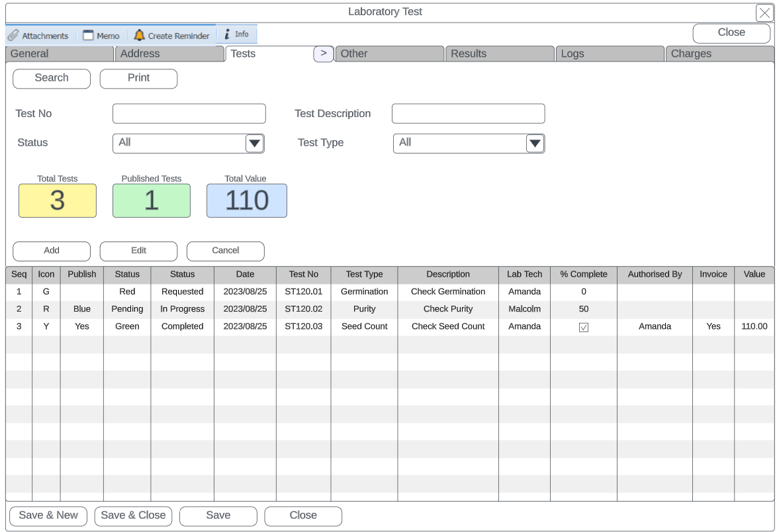Select the General tab
This screenshot has width=777, height=532.
tap(60, 54)
